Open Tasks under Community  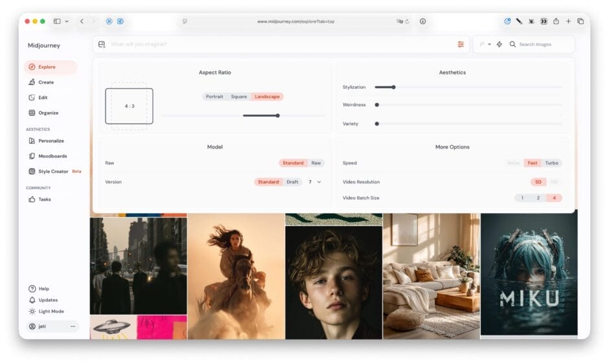[x=40, y=199]
